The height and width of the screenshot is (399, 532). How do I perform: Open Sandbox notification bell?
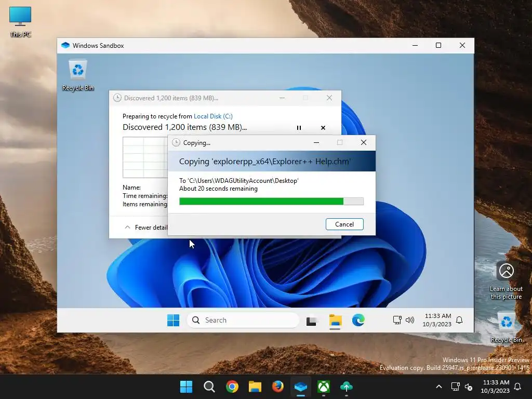459,320
